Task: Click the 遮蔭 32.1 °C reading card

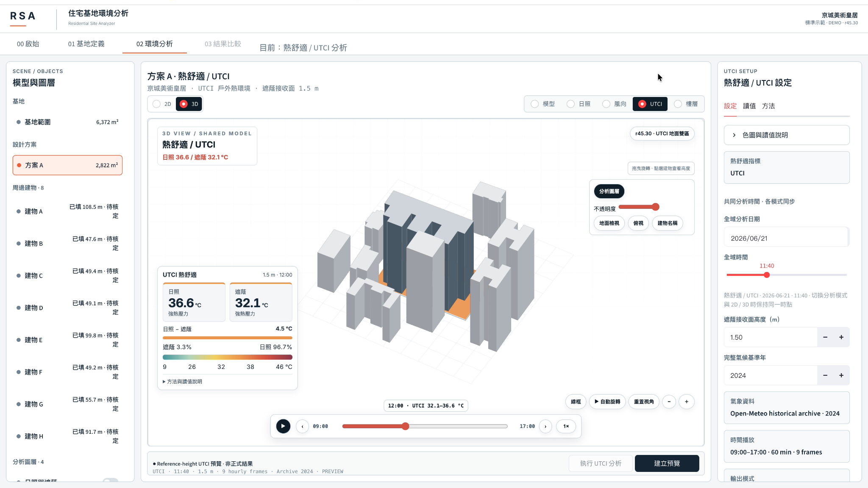Action: [261, 302]
